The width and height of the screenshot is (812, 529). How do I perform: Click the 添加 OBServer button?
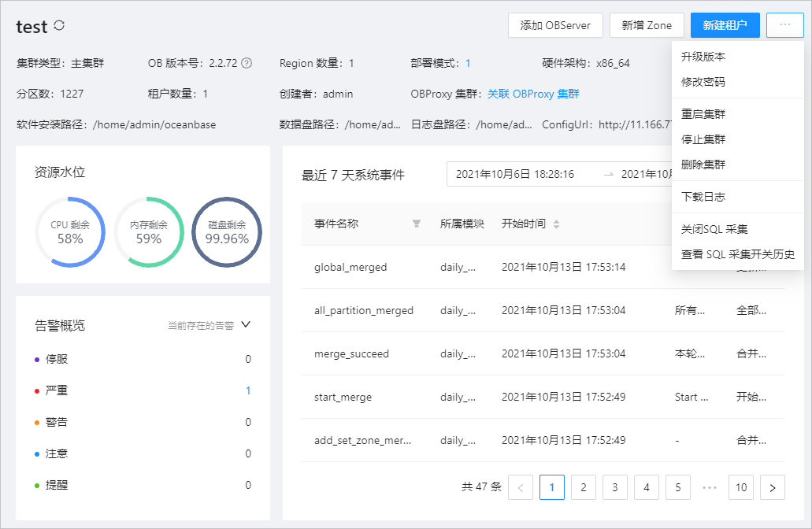tap(555, 25)
